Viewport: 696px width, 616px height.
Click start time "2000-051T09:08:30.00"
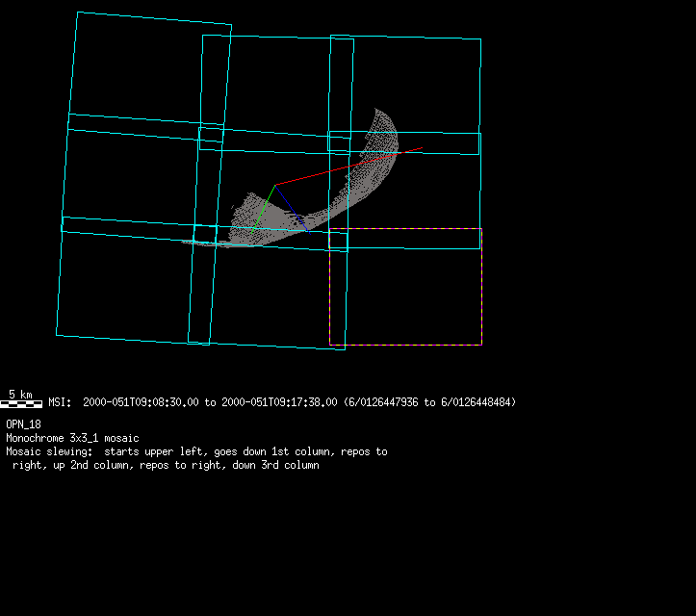pos(141,402)
